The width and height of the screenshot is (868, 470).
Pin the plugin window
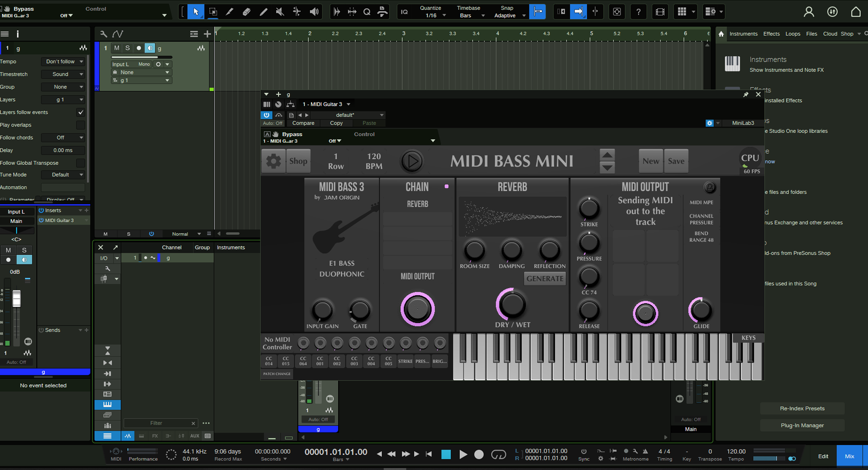click(x=746, y=94)
